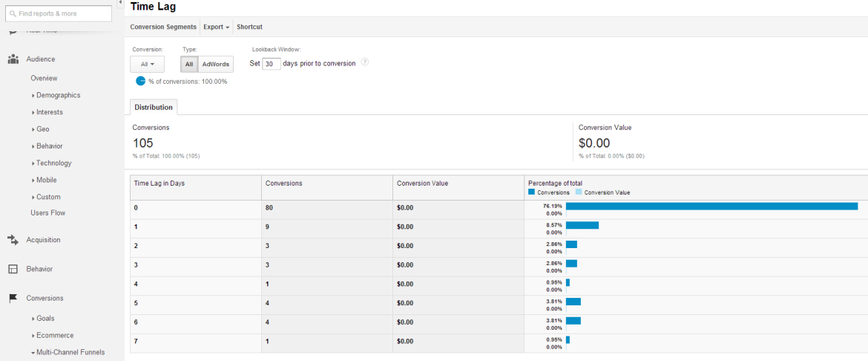The image size is (868, 361).
Task: Click the '% of conversions: 100.00%' text
Action: (x=188, y=82)
